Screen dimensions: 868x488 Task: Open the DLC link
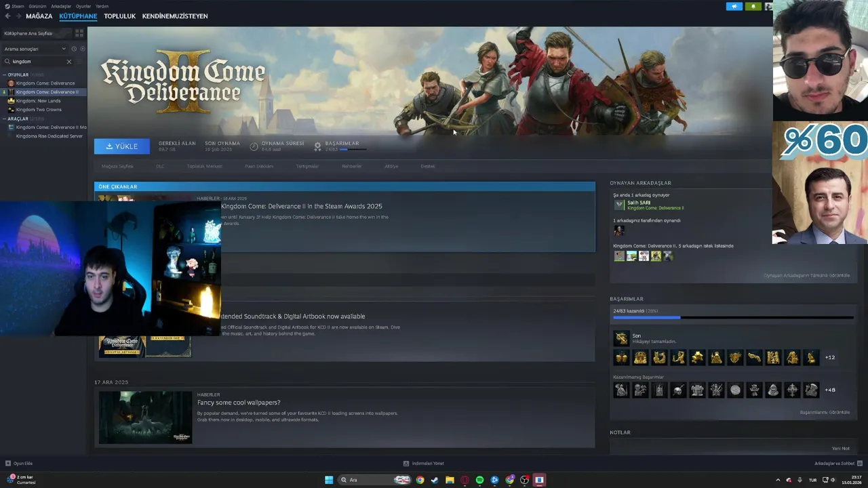(x=160, y=166)
